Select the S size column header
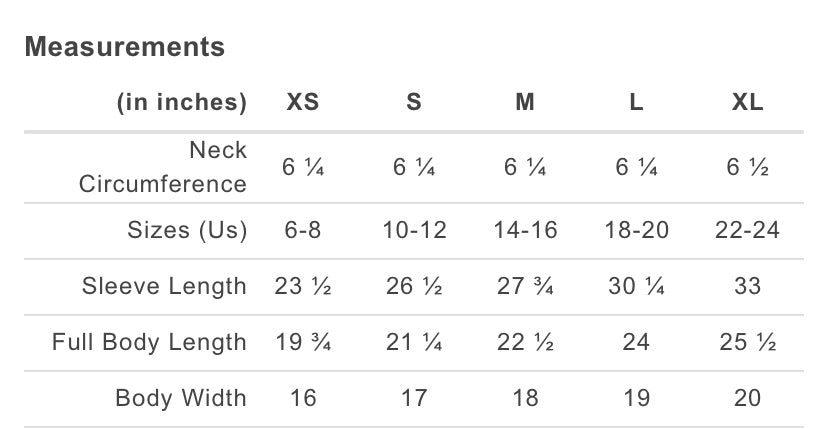 (414, 102)
